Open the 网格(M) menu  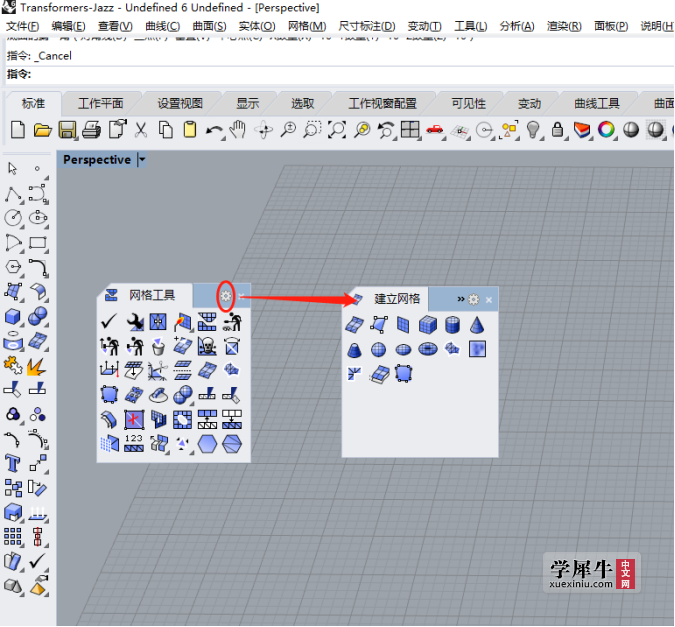pos(307,26)
